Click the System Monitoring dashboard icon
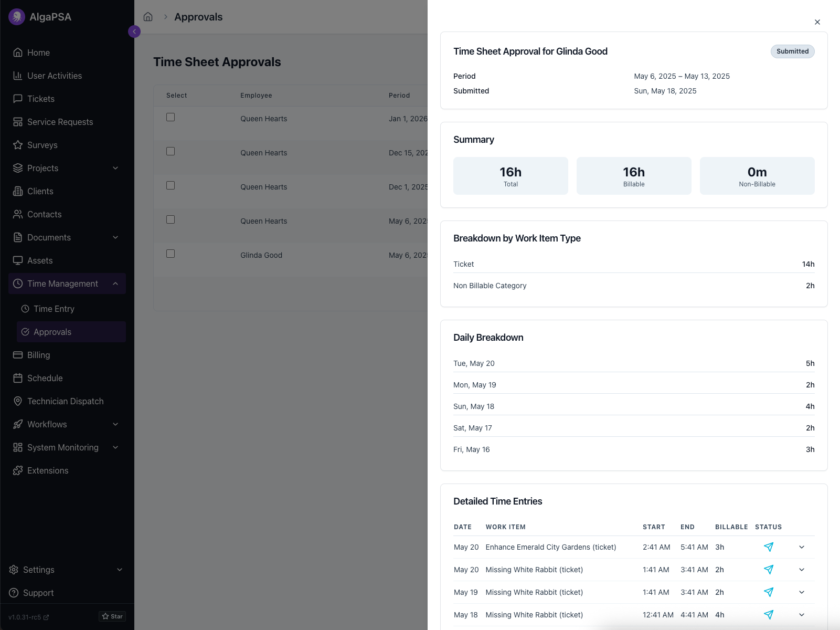The width and height of the screenshot is (840, 630). pyautogui.click(x=18, y=447)
